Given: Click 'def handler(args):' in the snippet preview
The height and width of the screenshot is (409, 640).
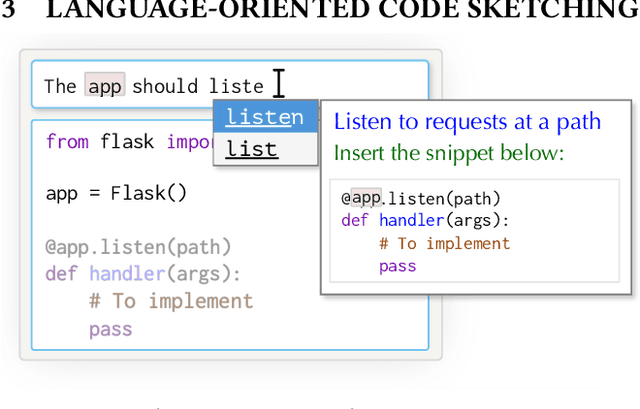Looking at the screenshot, I should pos(425,221).
